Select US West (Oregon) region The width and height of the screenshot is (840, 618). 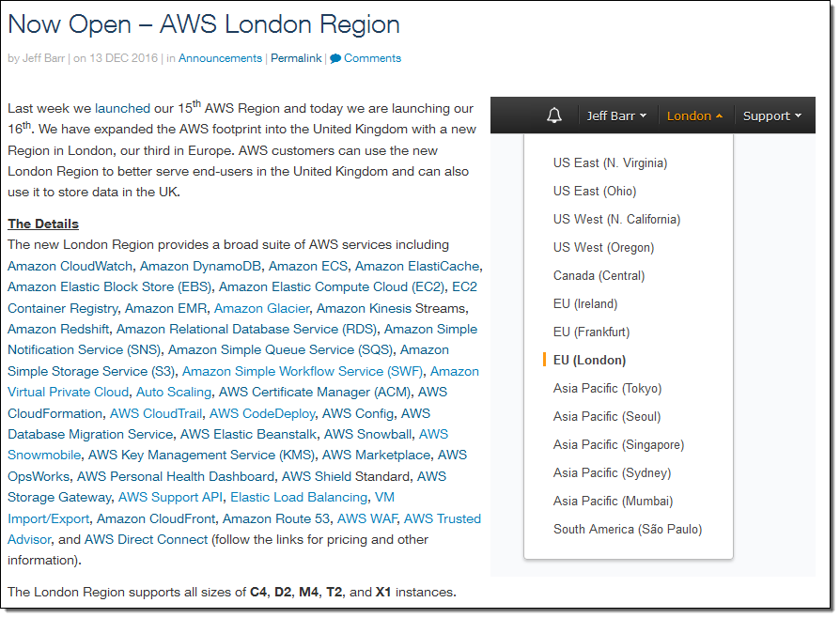click(604, 247)
